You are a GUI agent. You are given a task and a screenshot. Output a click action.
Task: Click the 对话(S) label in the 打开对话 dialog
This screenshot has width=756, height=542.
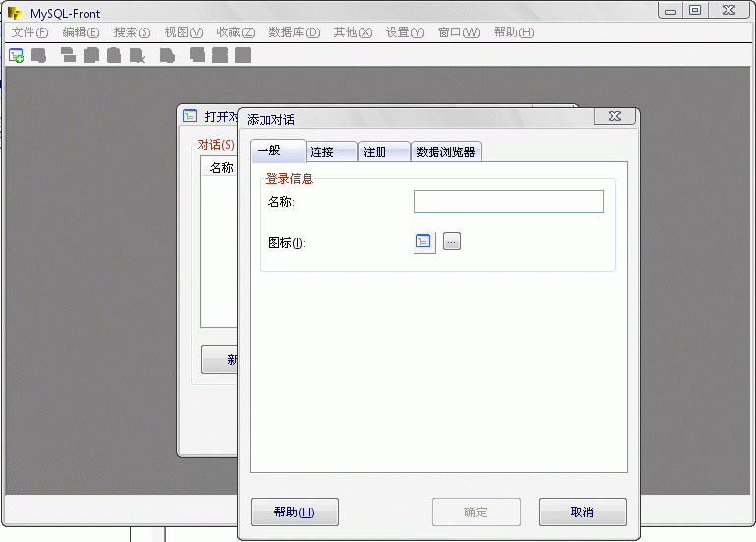click(216, 145)
